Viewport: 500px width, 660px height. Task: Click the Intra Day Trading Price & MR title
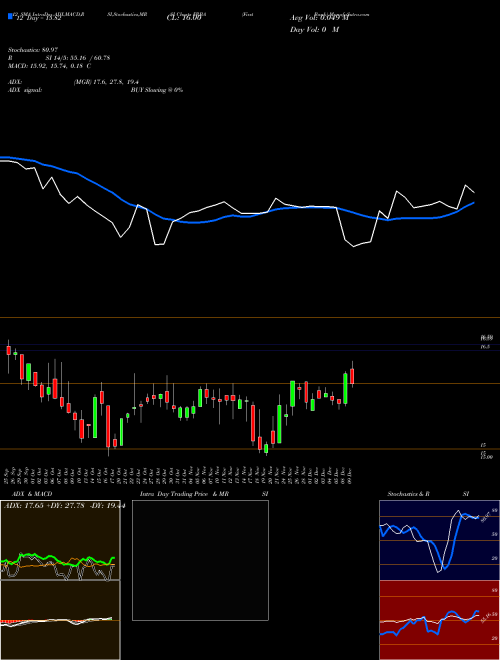coord(184,494)
